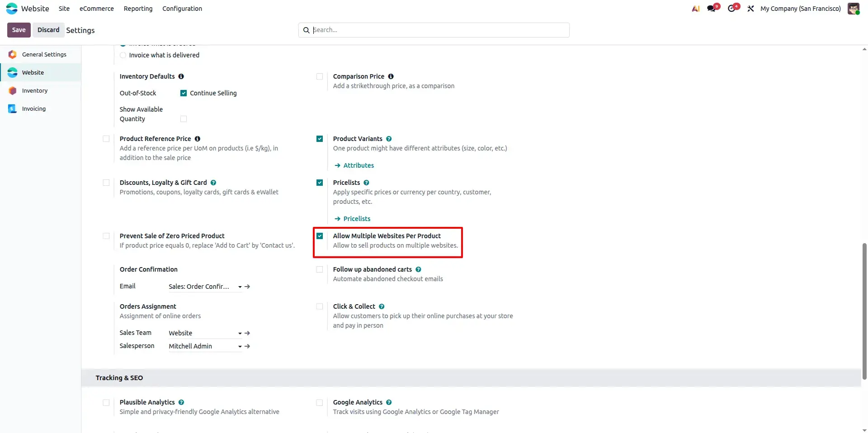
Task: Uncheck the Continue Selling checkbox
Action: click(184, 93)
